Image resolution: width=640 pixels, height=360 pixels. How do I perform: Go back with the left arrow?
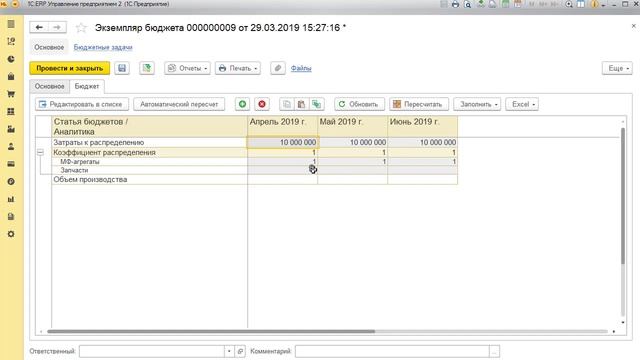39,27
